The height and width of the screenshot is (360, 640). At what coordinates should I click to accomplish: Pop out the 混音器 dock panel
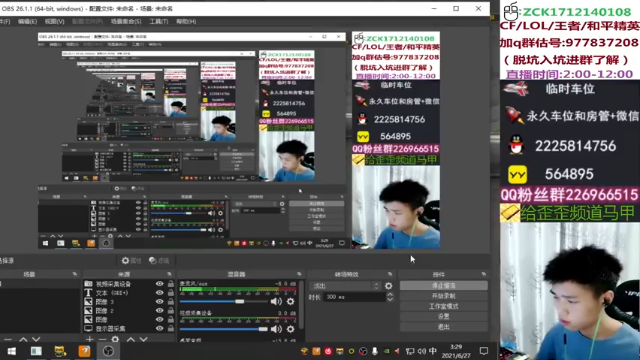pos(299,274)
